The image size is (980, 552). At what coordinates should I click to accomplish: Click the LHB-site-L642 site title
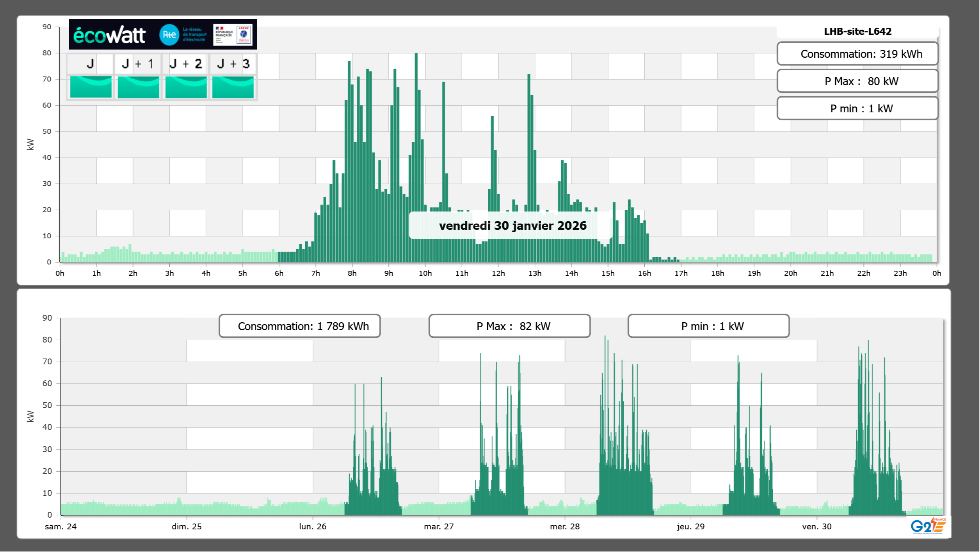(857, 31)
